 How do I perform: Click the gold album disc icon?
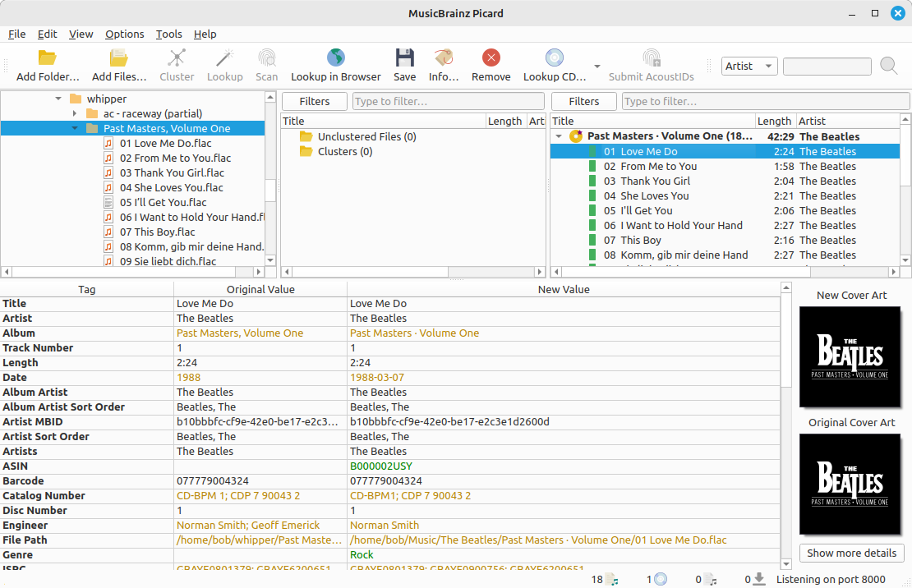(x=576, y=136)
